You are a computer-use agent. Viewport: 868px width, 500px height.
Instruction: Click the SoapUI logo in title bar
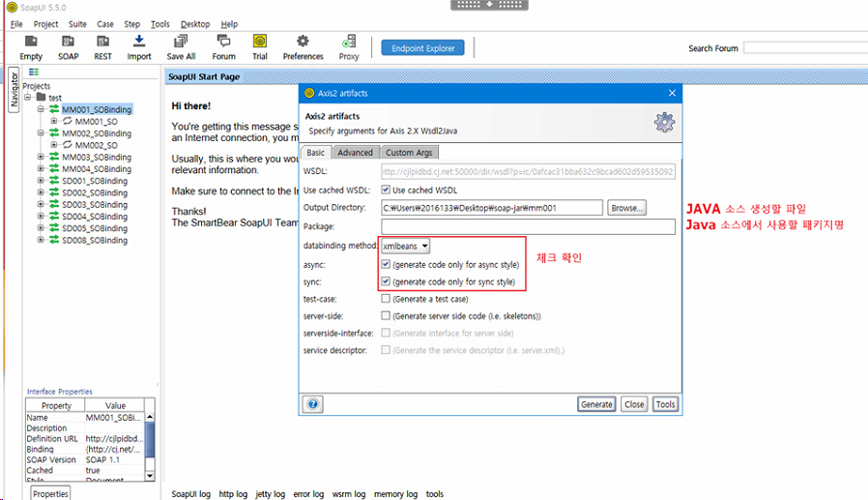[x=12, y=7]
